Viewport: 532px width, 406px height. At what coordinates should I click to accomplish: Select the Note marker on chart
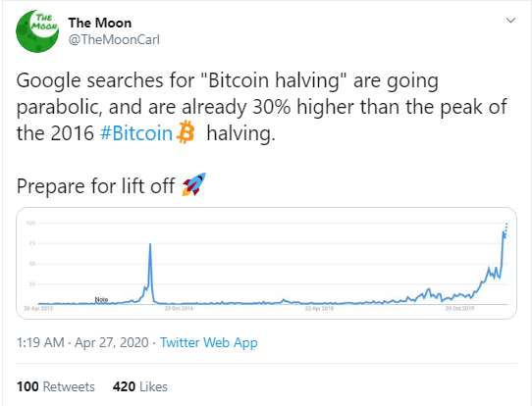[101, 299]
